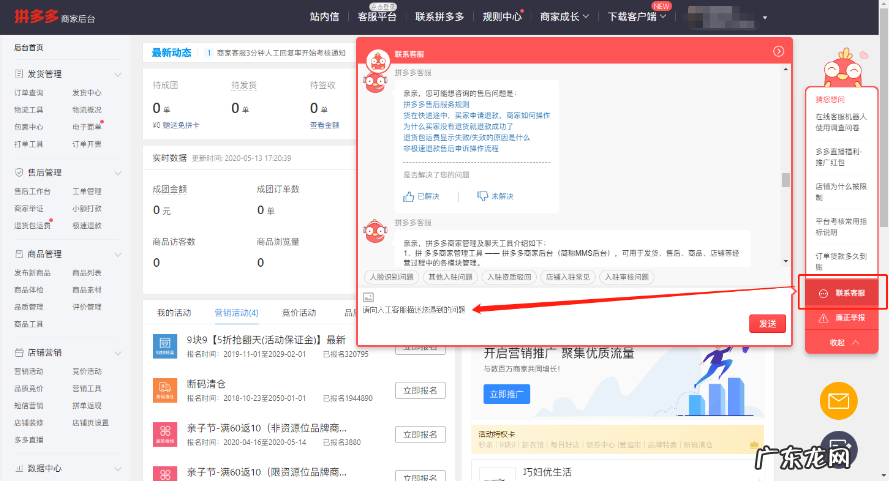
Task: Open the 商家成长 dropdown menu
Action: pos(564,17)
